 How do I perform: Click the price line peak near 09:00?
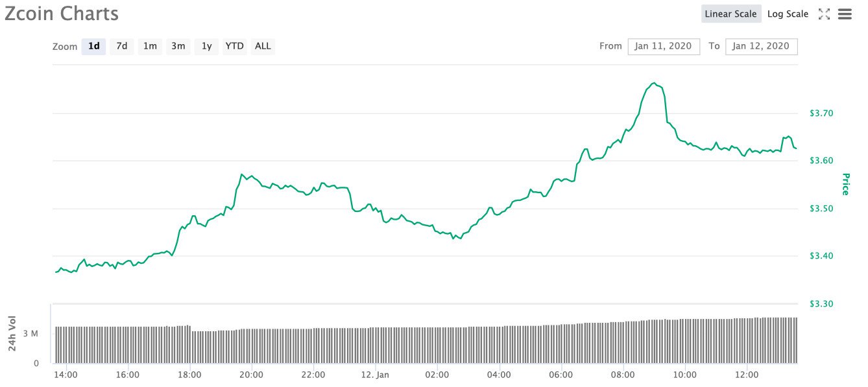[653, 83]
